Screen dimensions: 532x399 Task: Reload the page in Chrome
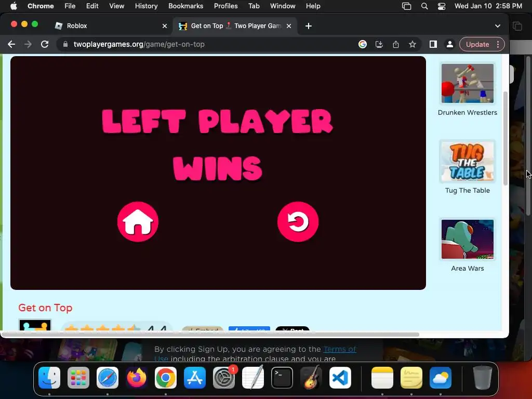(x=45, y=44)
